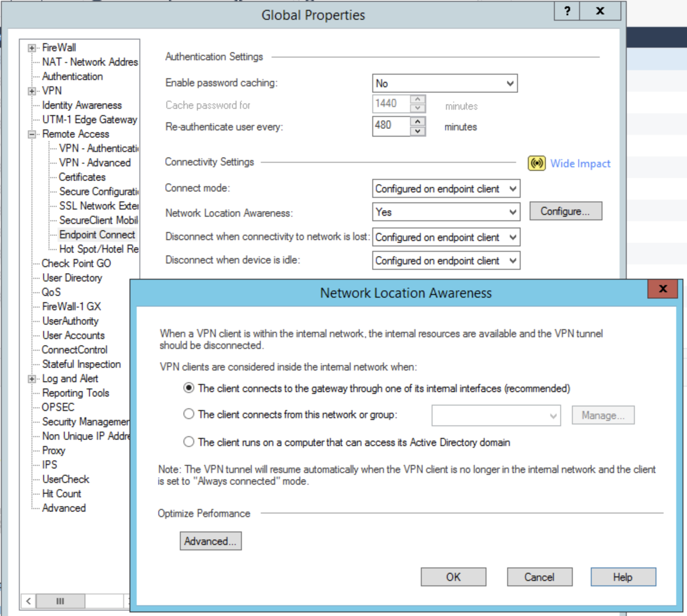Select the Advanced tree item
The height and width of the screenshot is (616, 687).
pyautogui.click(x=64, y=508)
